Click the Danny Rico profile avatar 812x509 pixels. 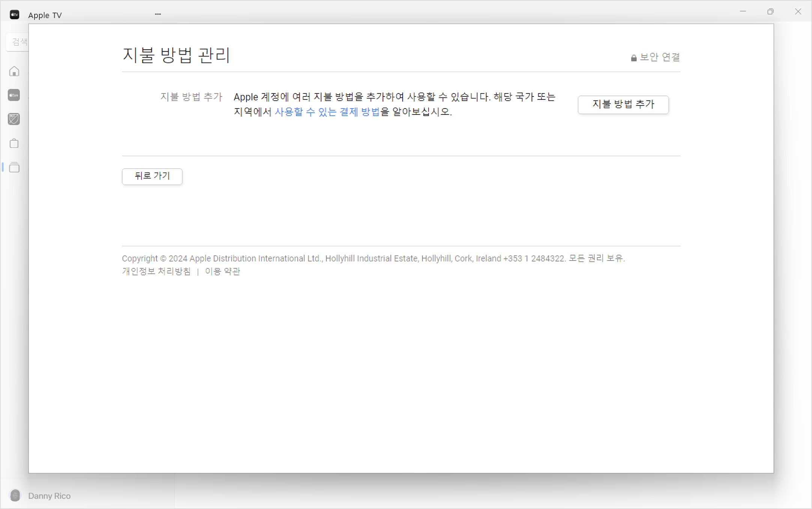click(15, 495)
